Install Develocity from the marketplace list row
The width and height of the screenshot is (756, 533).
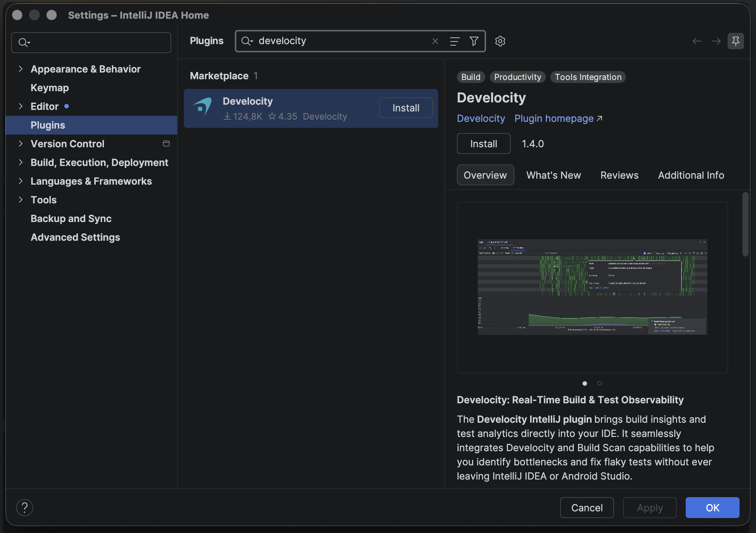click(406, 108)
